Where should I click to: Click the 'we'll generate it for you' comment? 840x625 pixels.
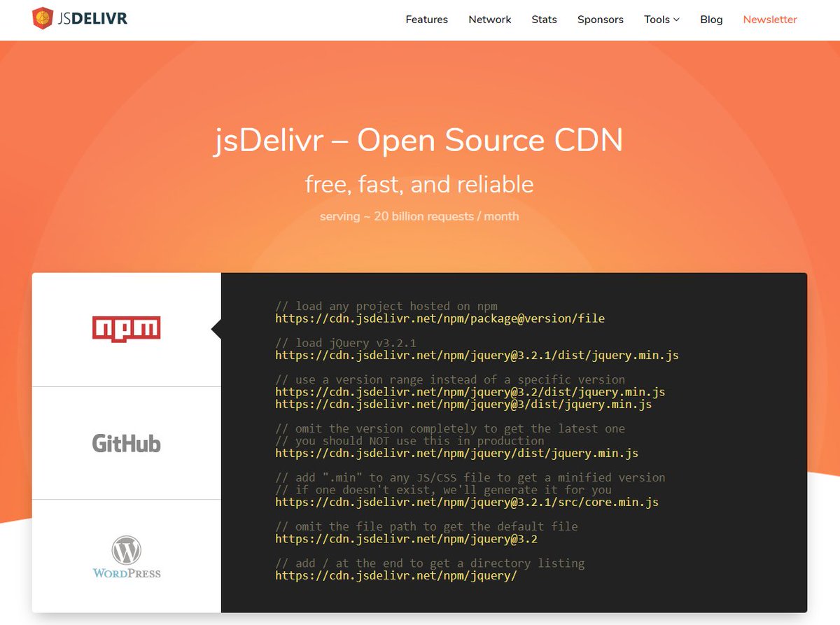pos(443,490)
